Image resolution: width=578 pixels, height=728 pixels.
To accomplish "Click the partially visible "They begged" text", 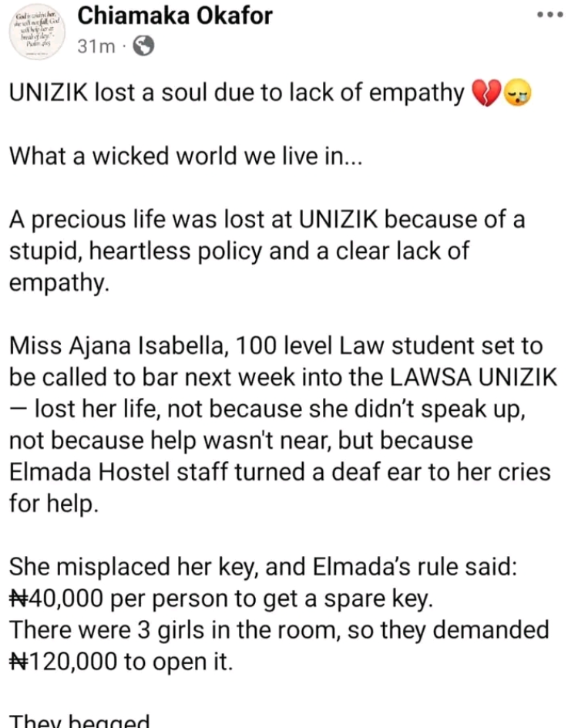I will (79, 721).
